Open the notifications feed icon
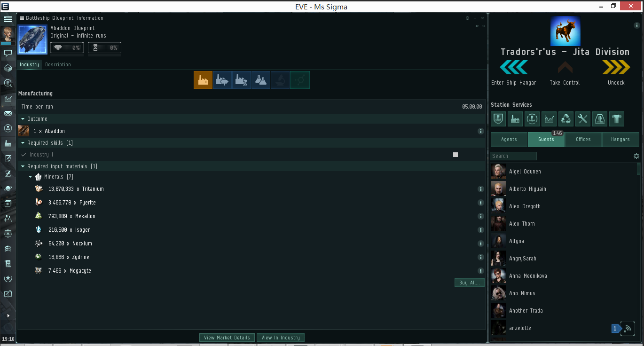 (x=628, y=328)
